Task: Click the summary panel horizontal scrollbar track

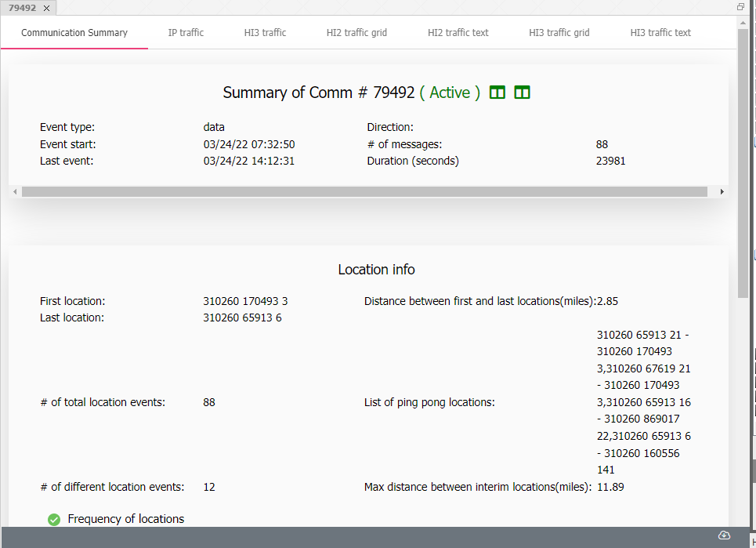Action: (364, 192)
